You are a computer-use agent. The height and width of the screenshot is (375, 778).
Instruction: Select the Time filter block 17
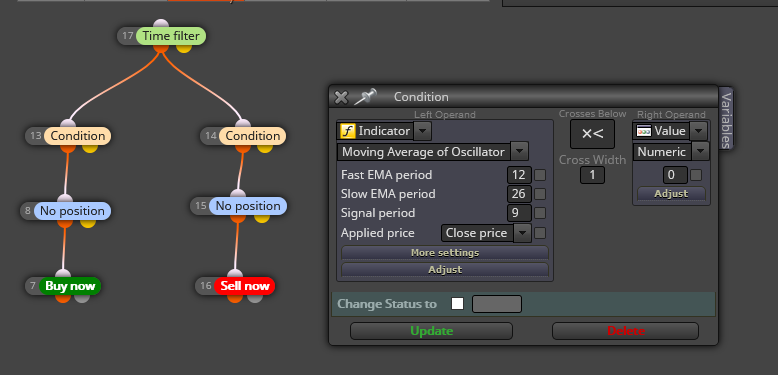171,36
